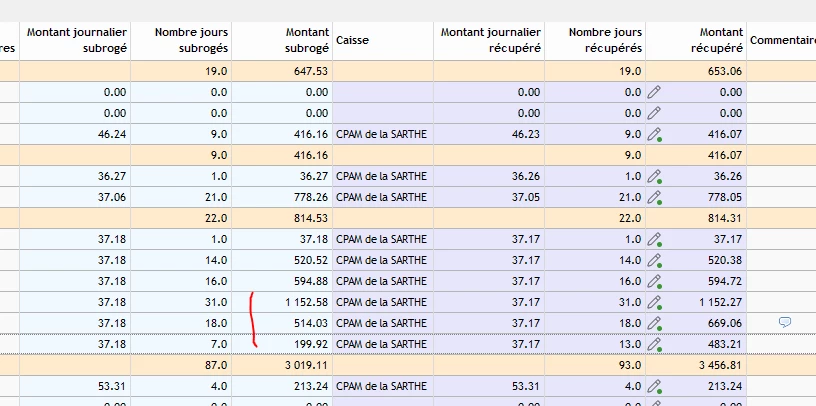Screen dimensions: 816x406
Task: Open the comment bubble on the 669.06 row
Action: tap(784, 322)
